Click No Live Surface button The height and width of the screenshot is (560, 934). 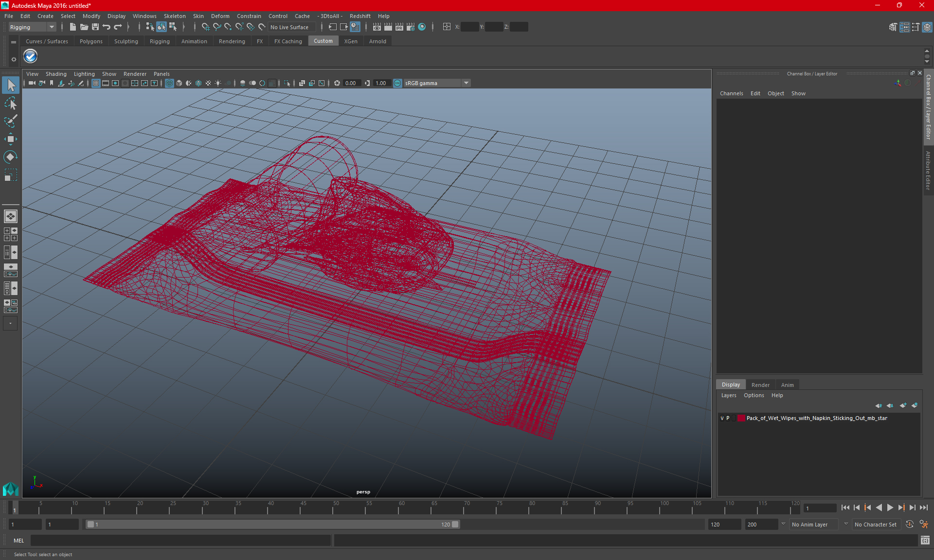click(x=291, y=27)
